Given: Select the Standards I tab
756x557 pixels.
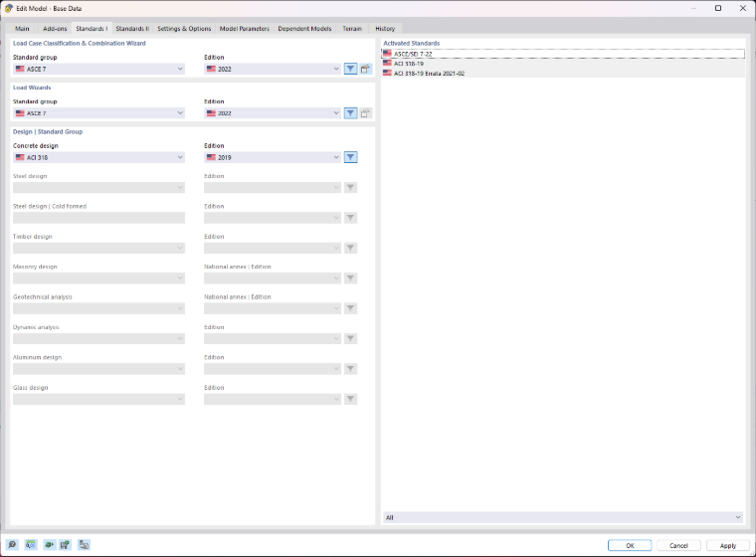Looking at the screenshot, I should point(92,29).
